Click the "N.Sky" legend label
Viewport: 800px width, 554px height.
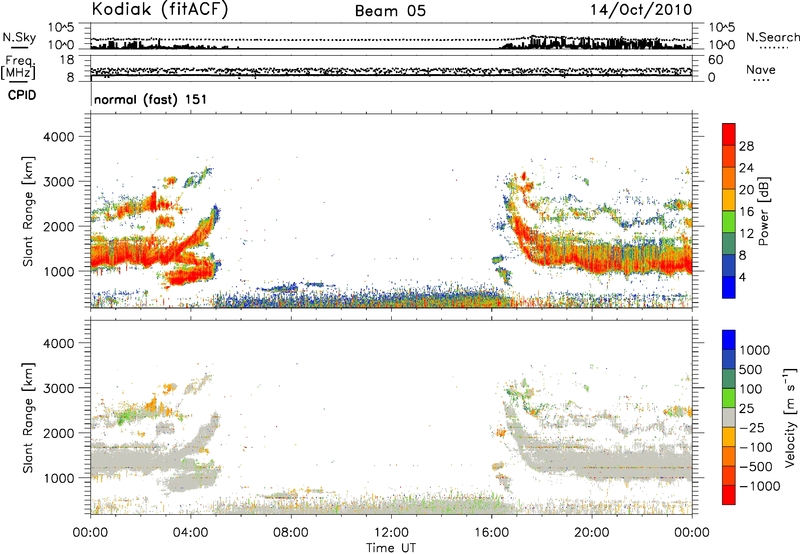pyautogui.click(x=19, y=38)
